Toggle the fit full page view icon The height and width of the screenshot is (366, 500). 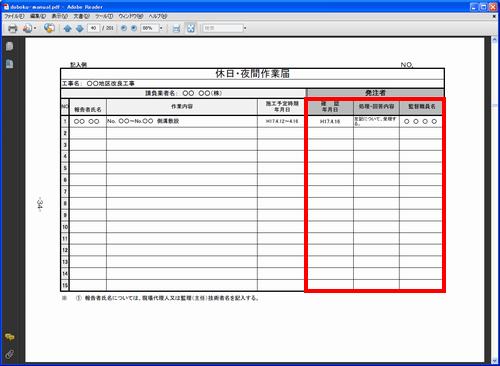[x=191, y=28]
